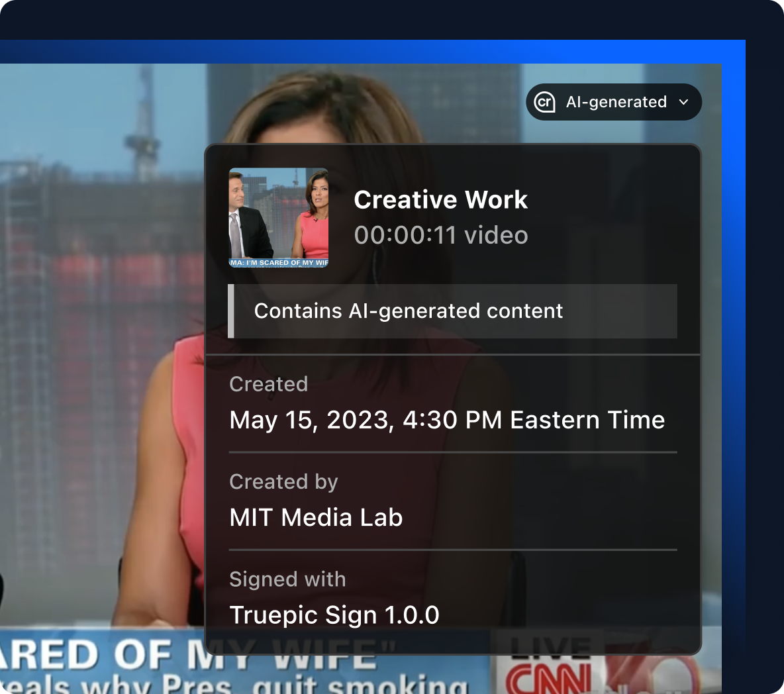Click the Content Credentials cr icon
The image size is (784, 694).
pyautogui.click(x=544, y=102)
